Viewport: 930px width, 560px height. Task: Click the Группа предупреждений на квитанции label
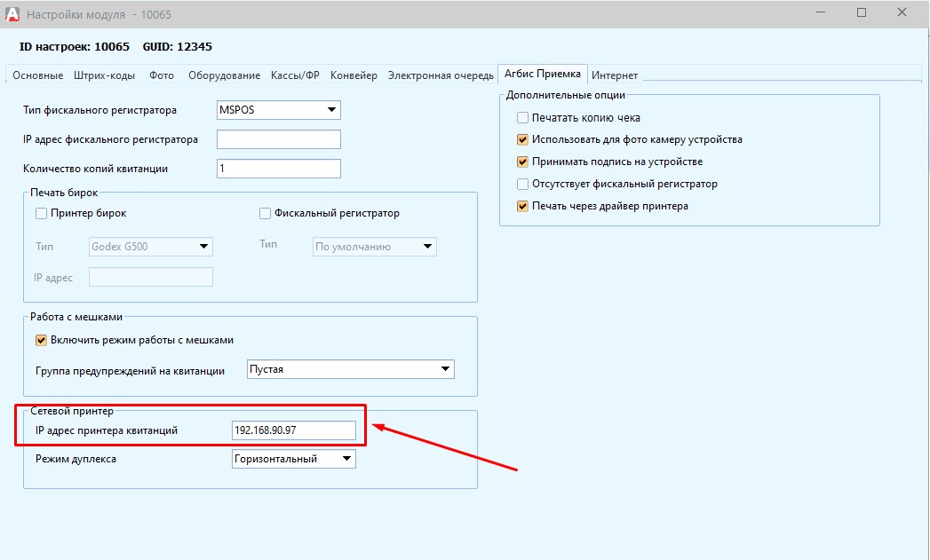(x=130, y=371)
